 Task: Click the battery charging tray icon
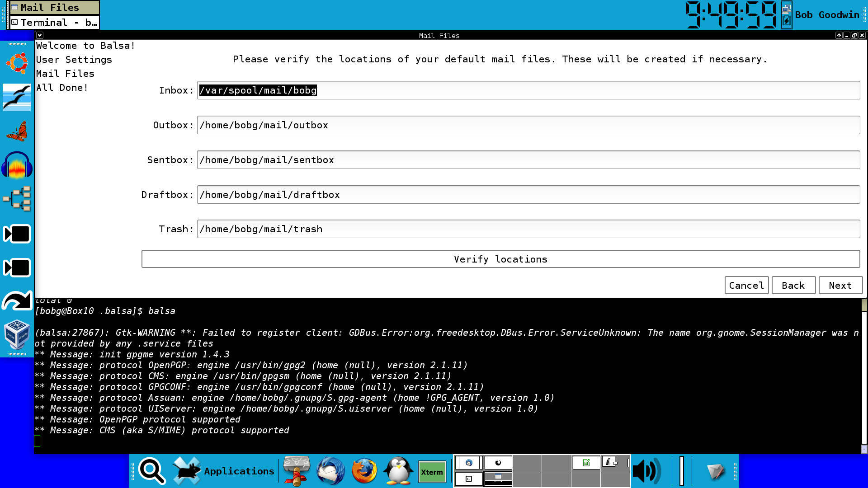(x=787, y=21)
